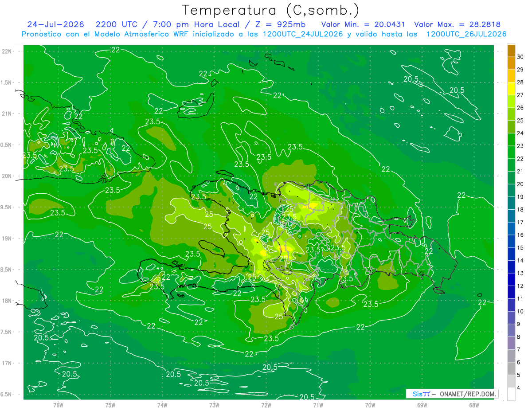532x411 pixels.
Task: Click longitude axis label '68W'
Action: click(474, 405)
